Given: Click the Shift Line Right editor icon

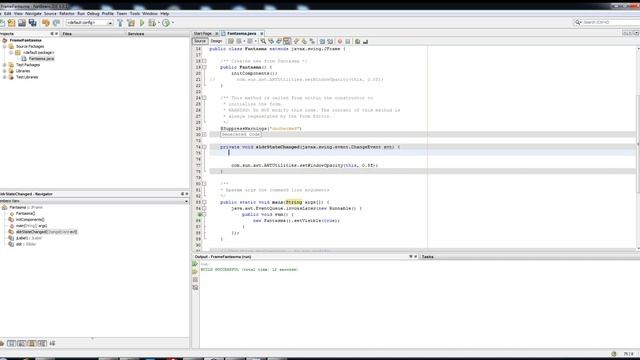Looking at the screenshot, I should [330, 41].
